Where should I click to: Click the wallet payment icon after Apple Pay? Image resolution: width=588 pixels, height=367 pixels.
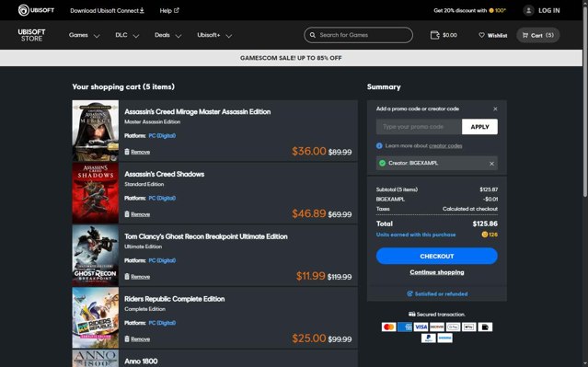click(x=485, y=327)
